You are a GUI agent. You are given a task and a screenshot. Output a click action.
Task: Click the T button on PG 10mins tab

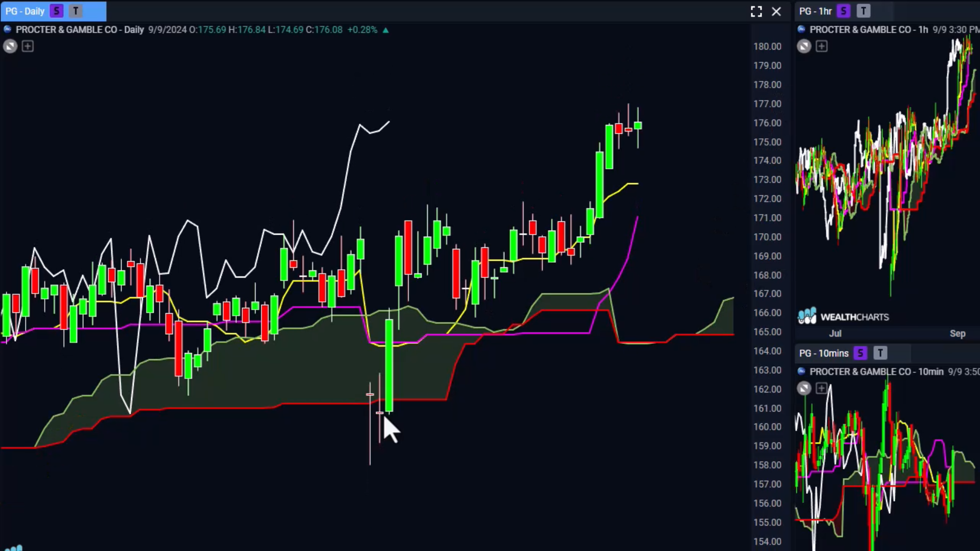pos(880,353)
